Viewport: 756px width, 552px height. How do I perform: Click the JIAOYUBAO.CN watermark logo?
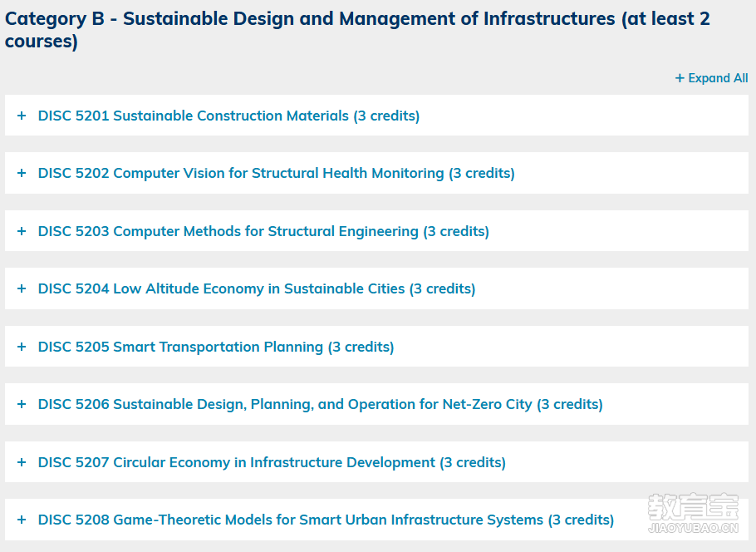pyautogui.click(x=693, y=514)
